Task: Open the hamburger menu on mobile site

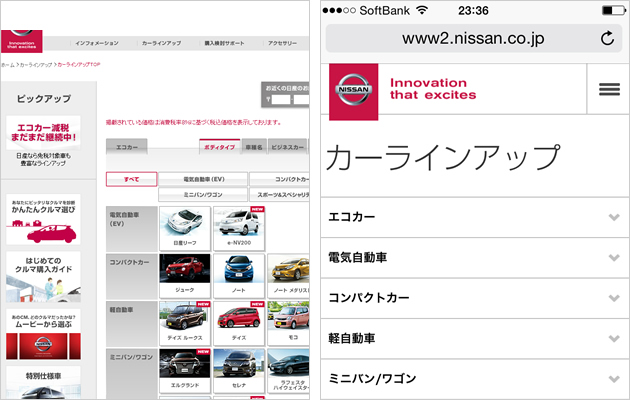Action: [x=609, y=89]
